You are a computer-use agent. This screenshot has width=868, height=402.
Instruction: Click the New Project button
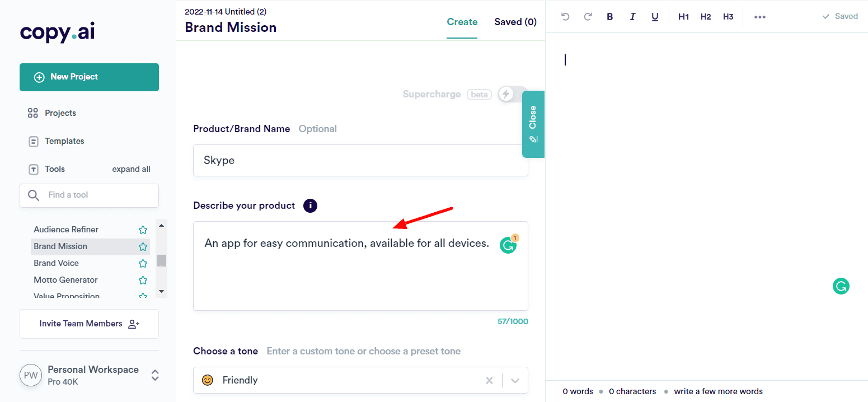[89, 77]
